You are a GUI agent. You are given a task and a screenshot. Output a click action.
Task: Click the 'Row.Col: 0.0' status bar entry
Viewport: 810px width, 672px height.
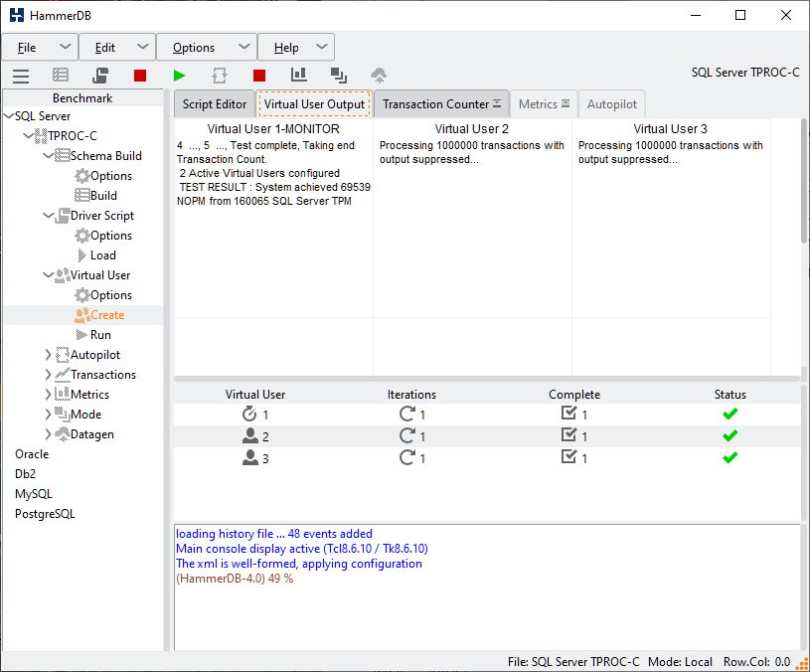(756, 662)
